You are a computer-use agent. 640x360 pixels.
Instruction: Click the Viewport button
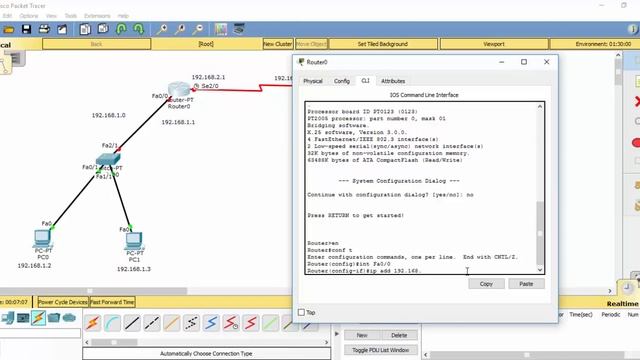[x=494, y=44]
